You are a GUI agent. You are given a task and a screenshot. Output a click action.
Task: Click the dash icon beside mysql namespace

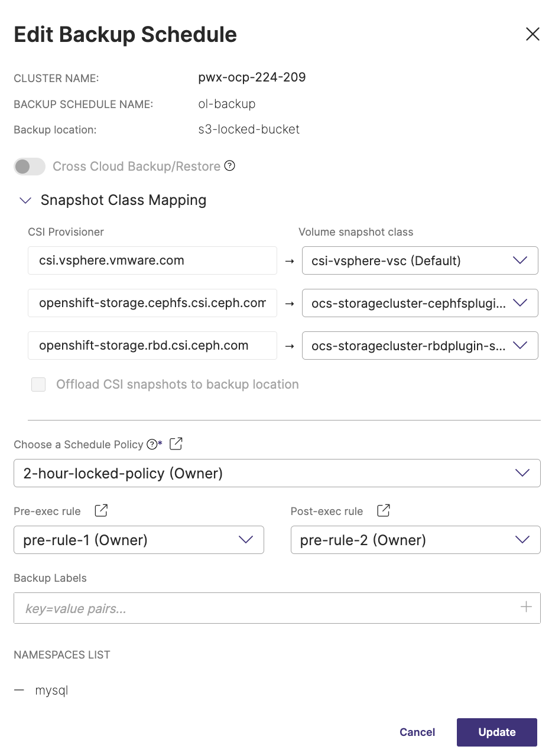click(x=20, y=690)
